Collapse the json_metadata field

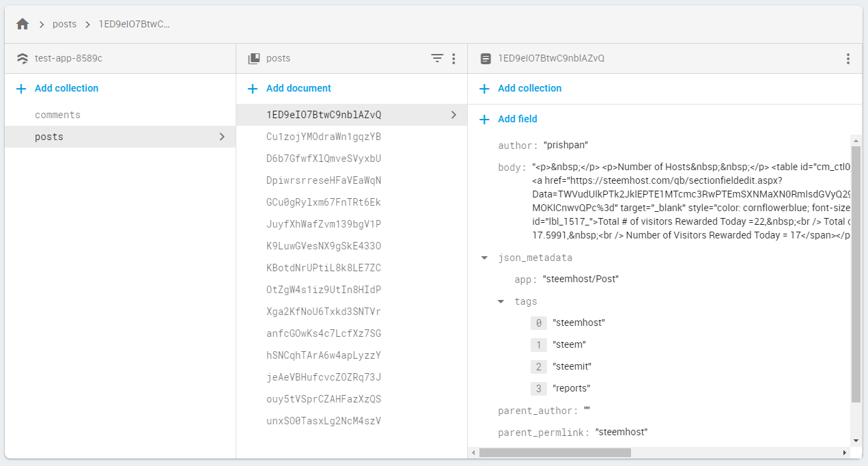point(484,258)
